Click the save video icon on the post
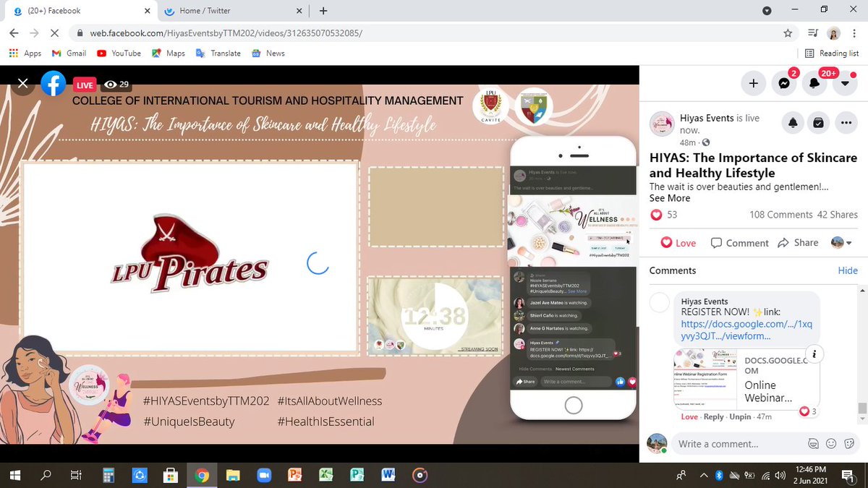The image size is (868, 488). click(x=817, y=123)
